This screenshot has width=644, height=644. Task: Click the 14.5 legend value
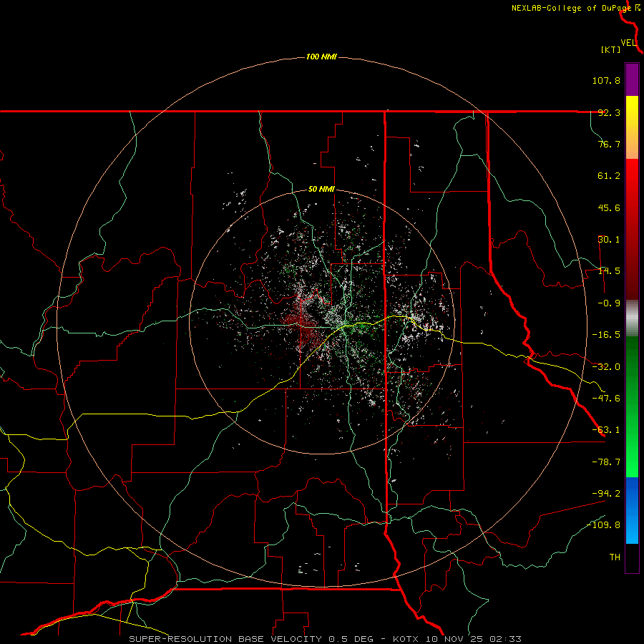click(x=609, y=271)
